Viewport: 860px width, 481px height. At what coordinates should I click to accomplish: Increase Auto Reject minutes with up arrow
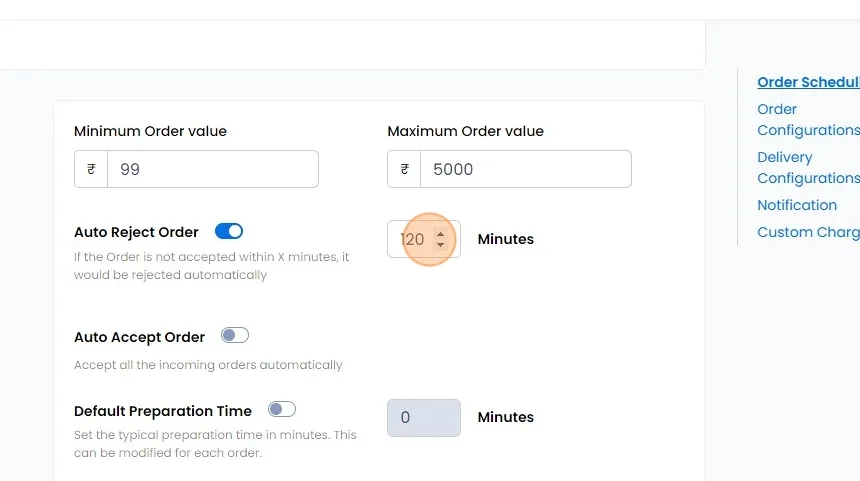tap(440, 234)
